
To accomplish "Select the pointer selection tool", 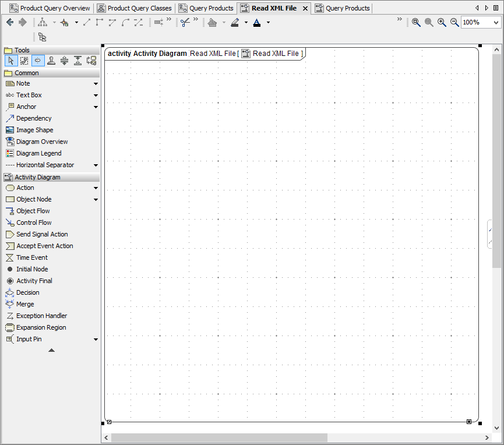I will click(x=10, y=60).
